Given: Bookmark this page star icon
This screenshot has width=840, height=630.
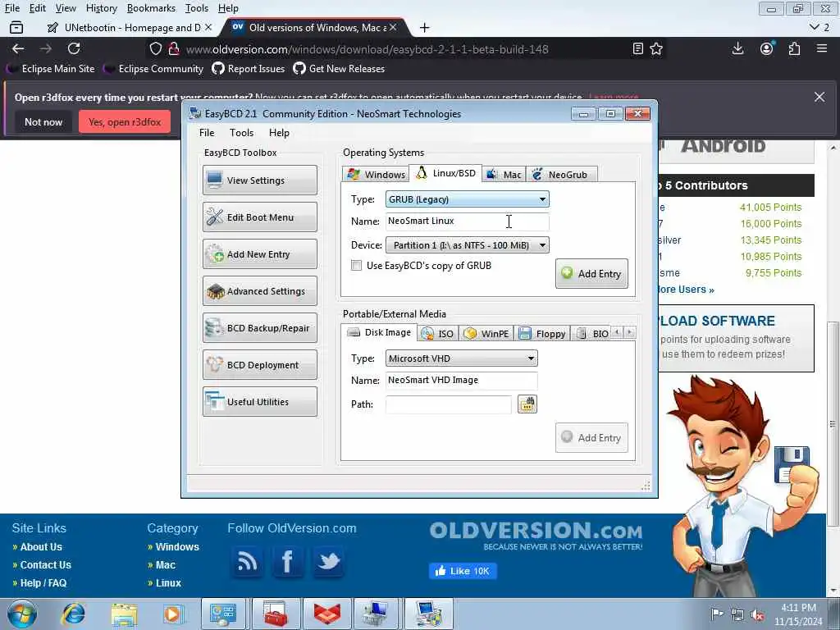Looking at the screenshot, I should (x=656, y=48).
